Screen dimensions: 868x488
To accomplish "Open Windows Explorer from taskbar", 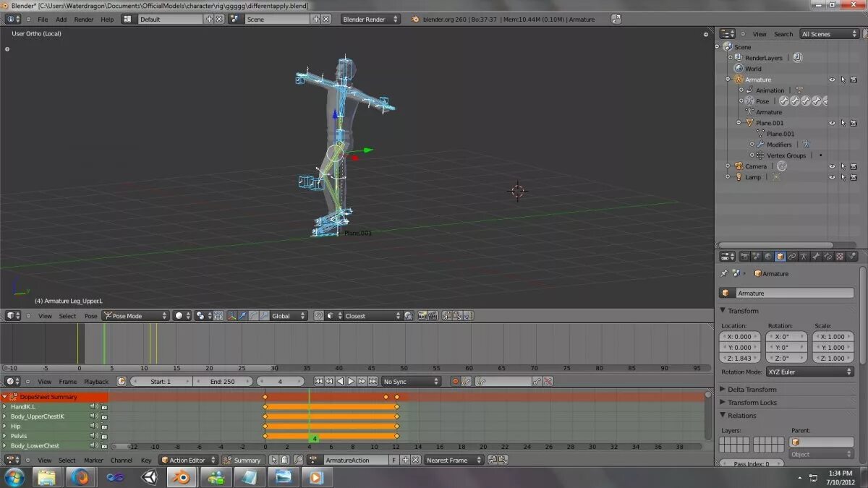I will (x=46, y=477).
